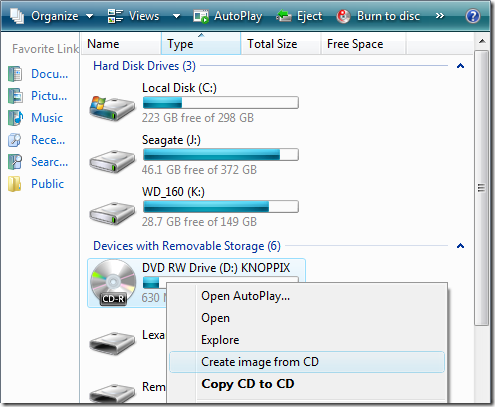The width and height of the screenshot is (495, 407).
Task: Click the Views toolbar icon
Action: (115, 16)
